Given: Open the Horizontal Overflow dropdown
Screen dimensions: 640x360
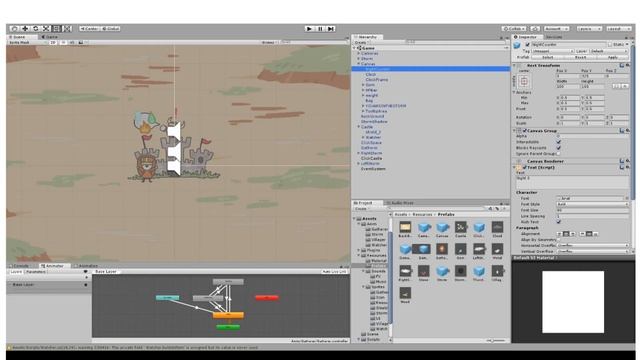Looking at the screenshot, I should 593,245.
